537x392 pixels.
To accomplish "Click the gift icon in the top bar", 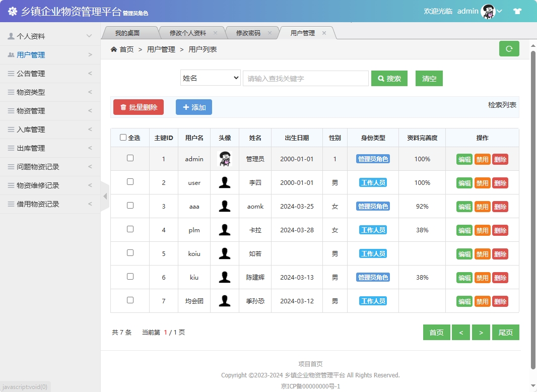I will click(517, 11).
